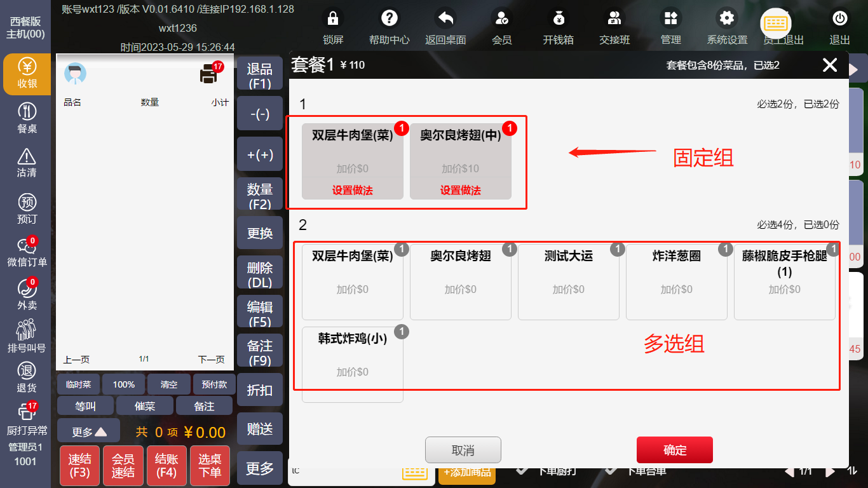Expand the 更多 menu with up arrow
The image size is (868, 488).
(x=88, y=431)
